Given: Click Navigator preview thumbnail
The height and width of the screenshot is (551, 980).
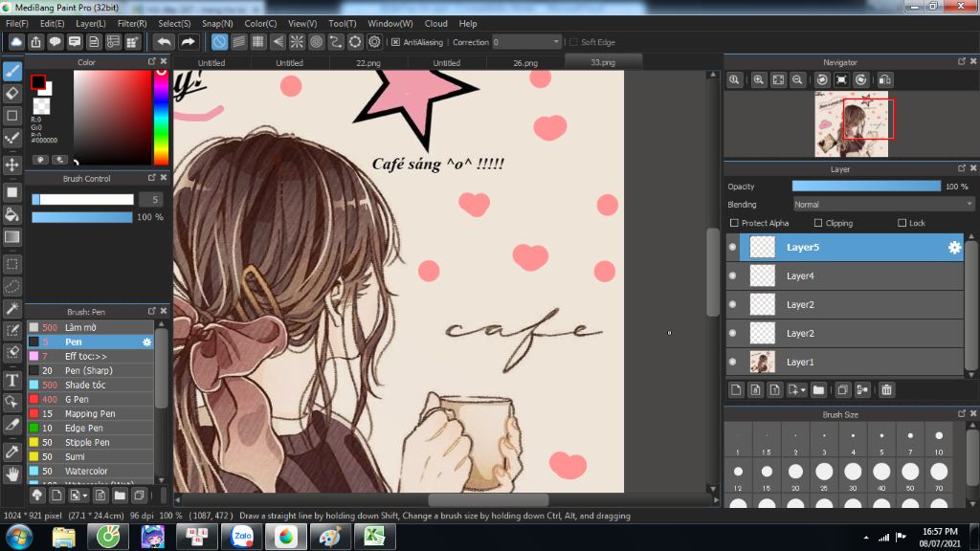Looking at the screenshot, I should click(851, 123).
